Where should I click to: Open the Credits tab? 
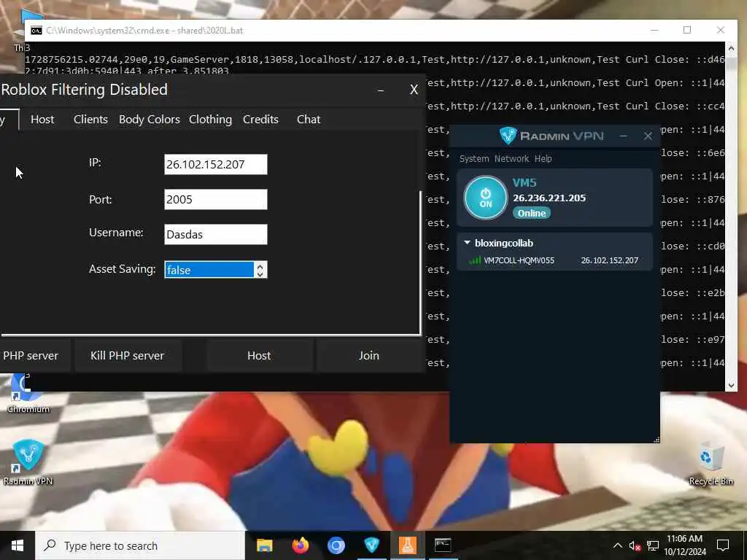pyautogui.click(x=260, y=120)
